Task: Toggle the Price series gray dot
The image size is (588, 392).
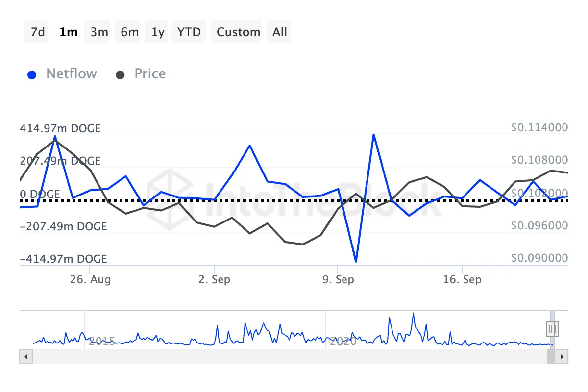Action: click(x=120, y=75)
